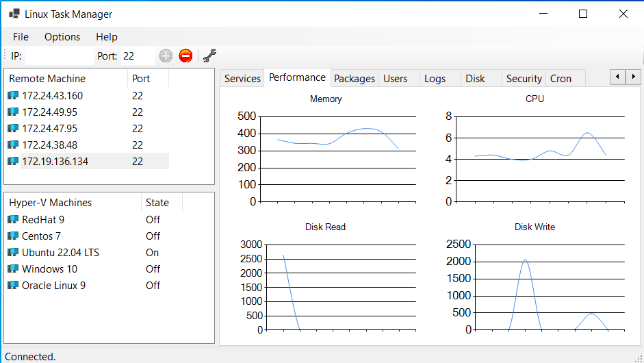Click the monitor icon next to RedHat 9
Screen dimensions: 644x363
point(13,220)
